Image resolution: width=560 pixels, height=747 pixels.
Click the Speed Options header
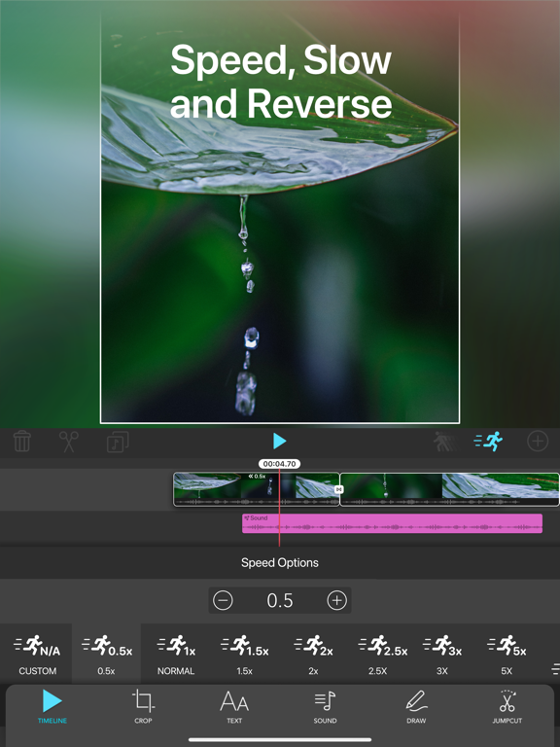point(280,562)
